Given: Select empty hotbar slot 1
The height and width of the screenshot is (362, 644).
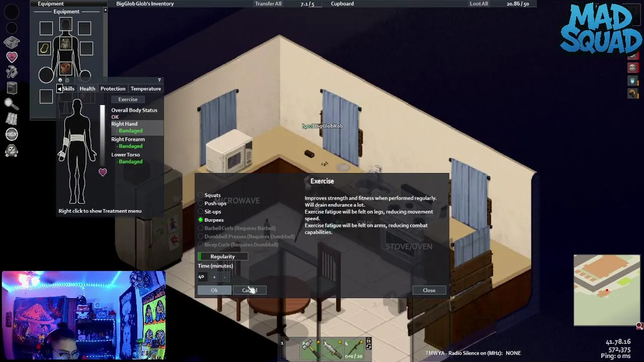Looking at the screenshot, I should 289,349.
